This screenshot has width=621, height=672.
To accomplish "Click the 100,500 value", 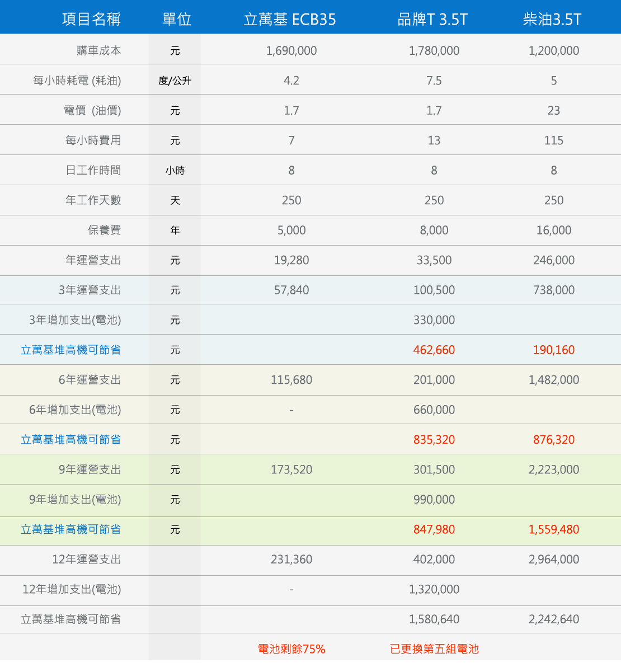I will [434, 290].
